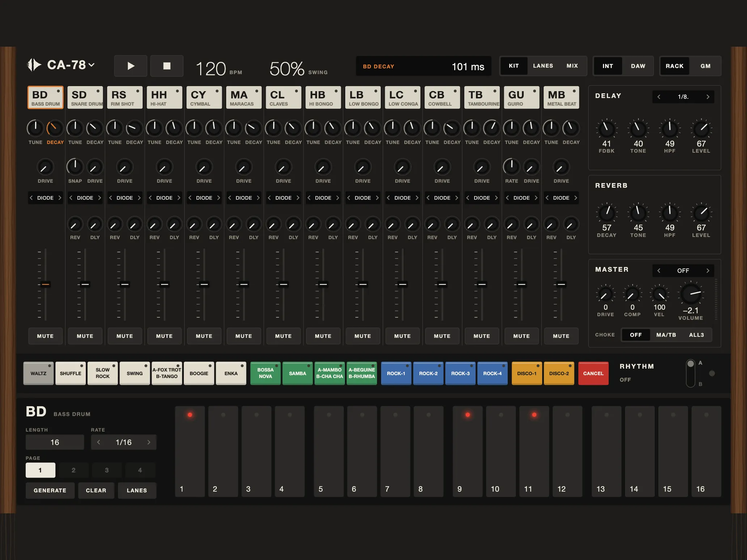Click the BD channel volume fader
The width and height of the screenshot is (747, 560).
coord(45,284)
